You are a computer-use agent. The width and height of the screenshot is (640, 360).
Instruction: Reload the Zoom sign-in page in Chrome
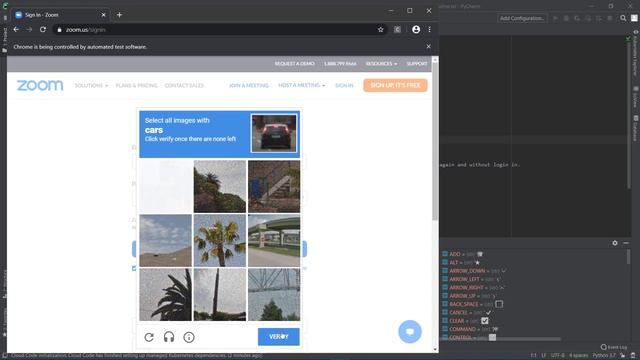pyautogui.click(x=43, y=29)
